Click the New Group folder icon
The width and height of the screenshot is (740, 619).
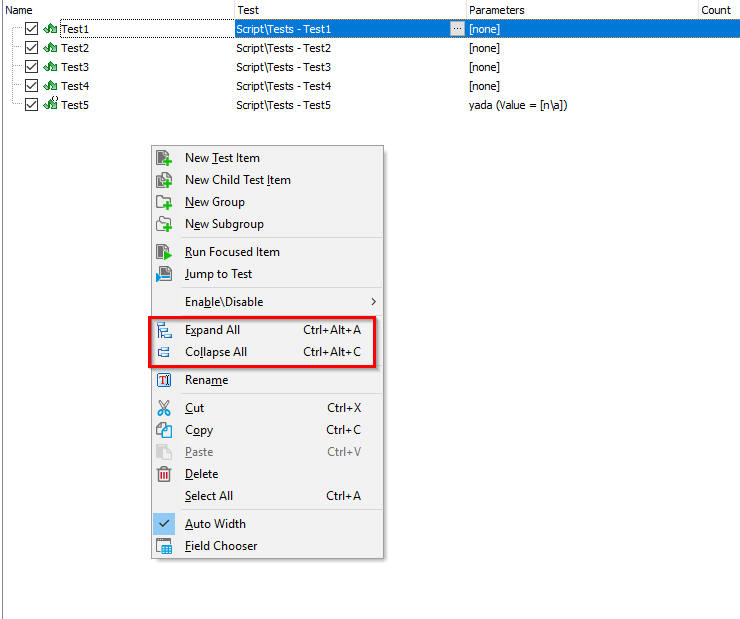click(x=164, y=202)
